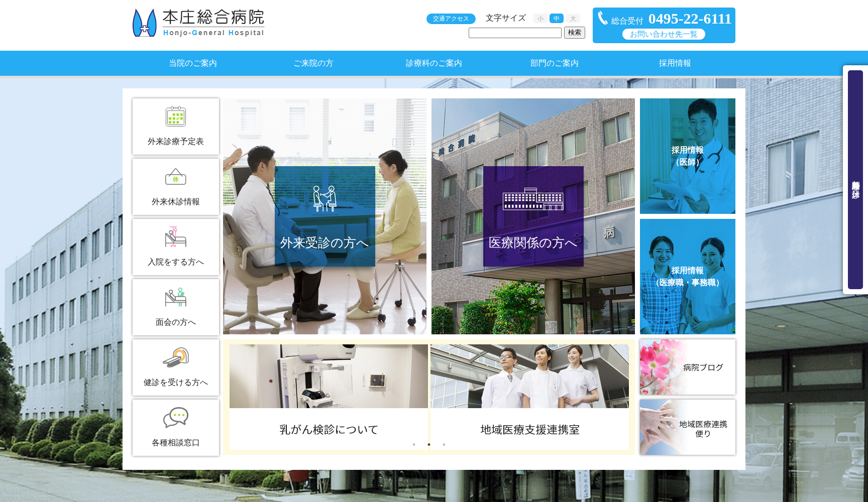Image resolution: width=868 pixels, height=502 pixels.
Task: Set text size to 大 (large)
Action: pyautogui.click(x=573, y=19)
